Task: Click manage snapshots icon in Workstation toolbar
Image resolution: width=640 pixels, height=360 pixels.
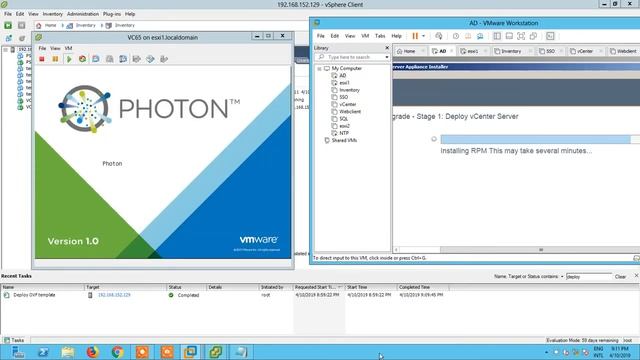Action: (480, 36)
